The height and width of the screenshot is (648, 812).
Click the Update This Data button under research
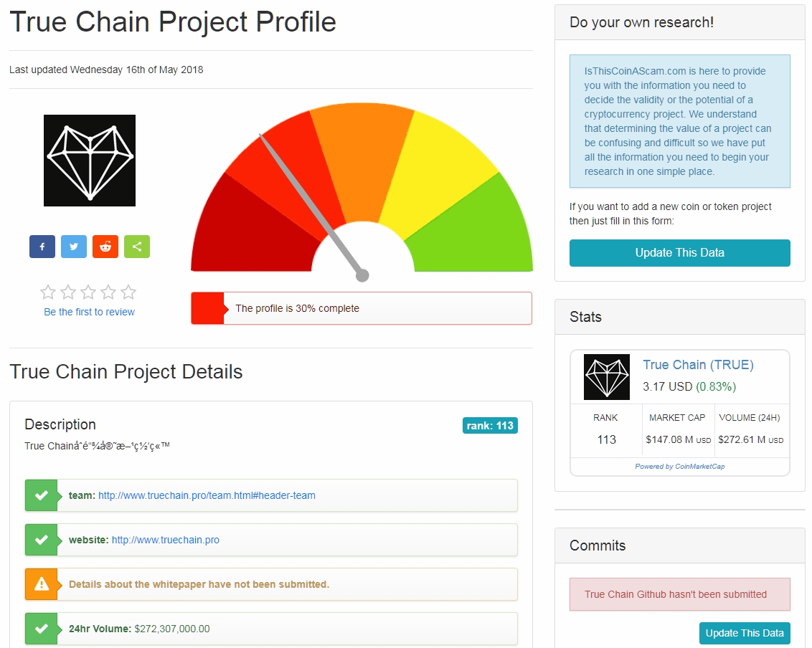(x=679, y=253)
